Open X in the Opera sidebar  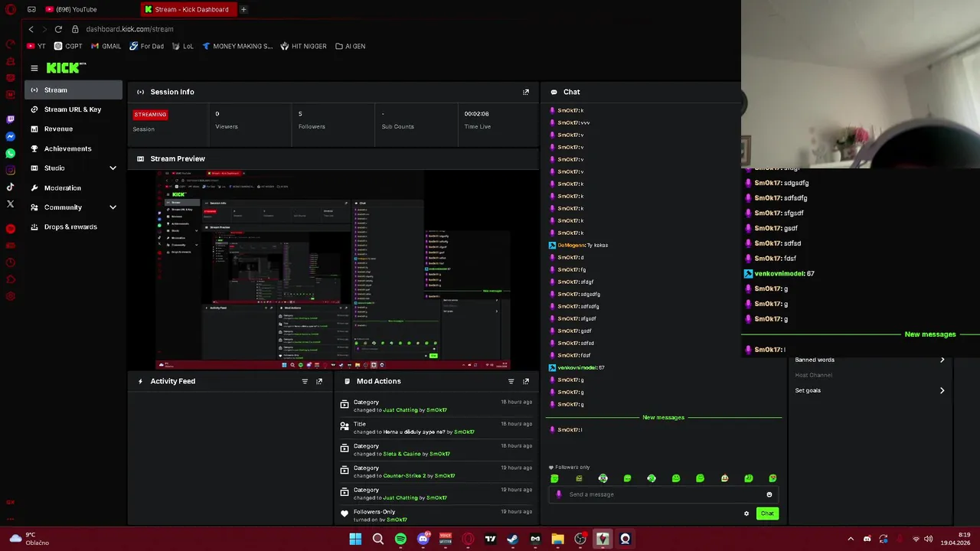click(10, 204)
